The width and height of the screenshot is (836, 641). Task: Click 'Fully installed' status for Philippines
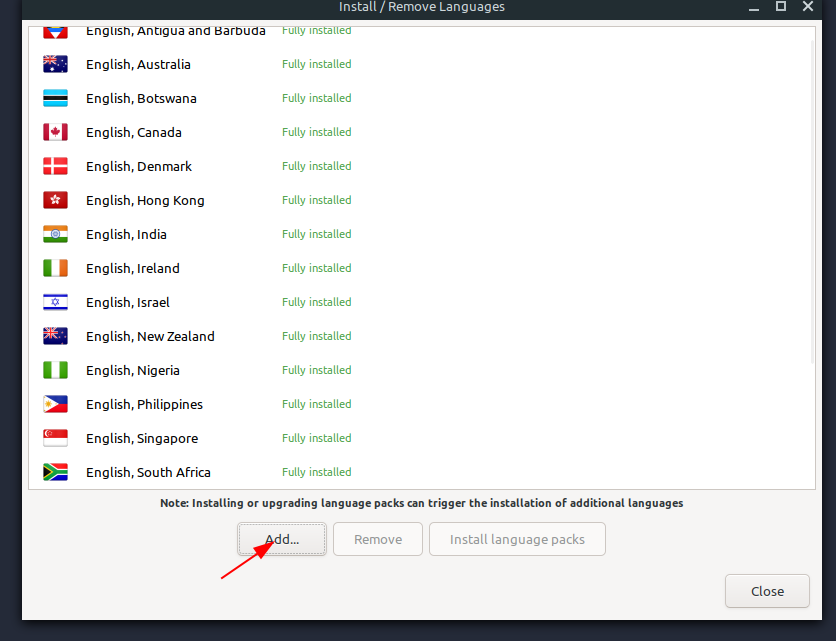point(317,404)
